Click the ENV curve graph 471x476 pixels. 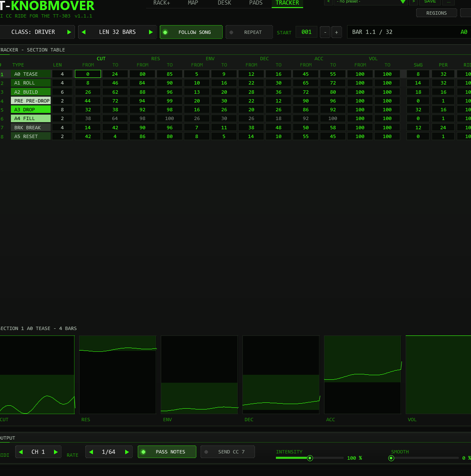click(x=199, y=375)
